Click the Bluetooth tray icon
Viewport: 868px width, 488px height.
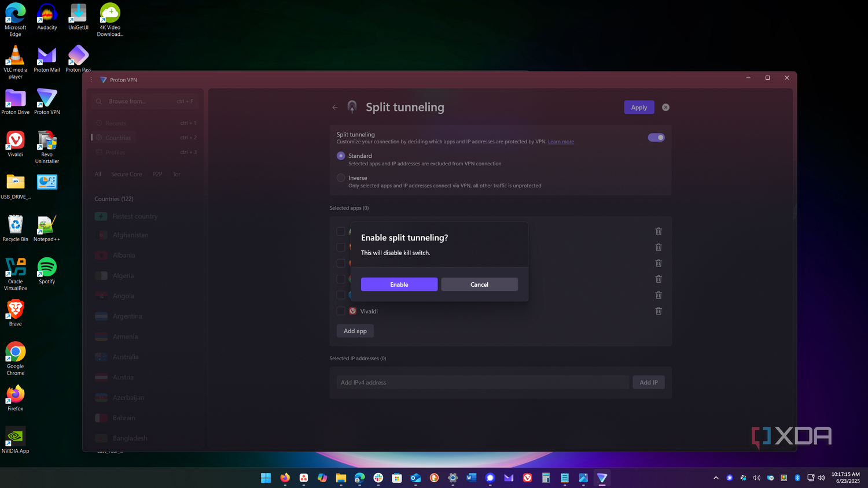coord(797,478)
